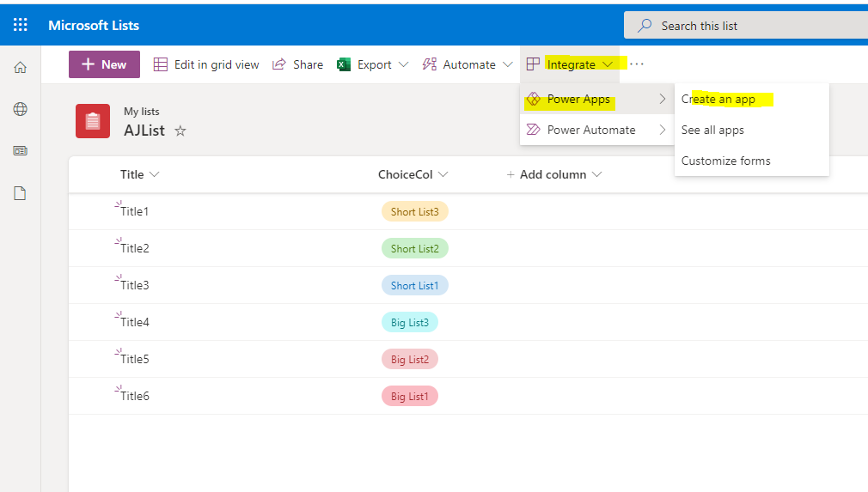Open the globe sites icon in sidebar
868x492 pixels.
tap(20, 109)
